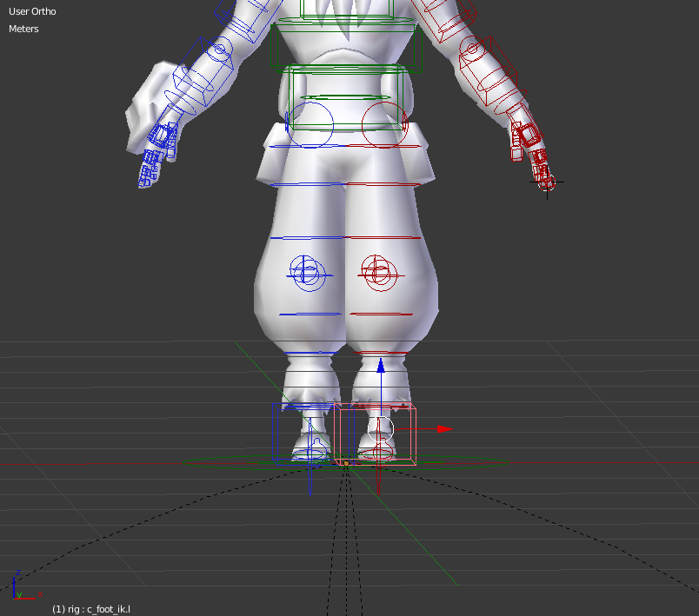Select the blue hip circle controller
The width and height of the screenshot is (699, 616).
(x=310, y=124)
